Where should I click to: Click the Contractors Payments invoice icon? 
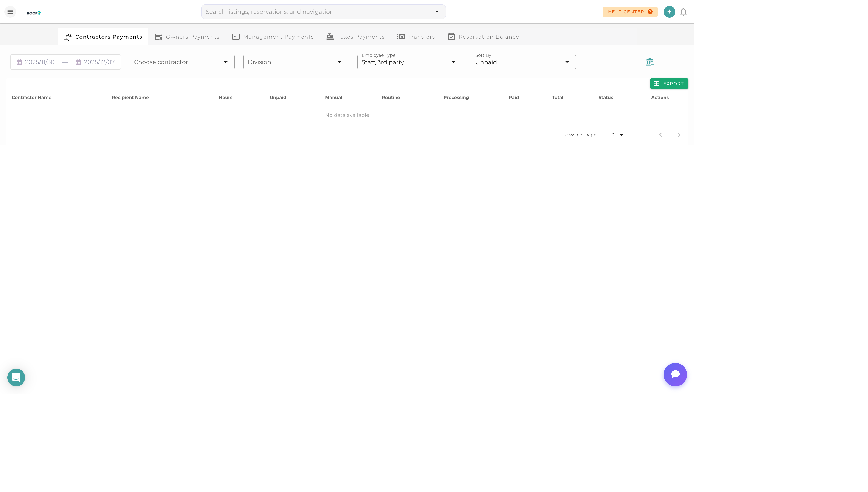[x=68, y=37]
